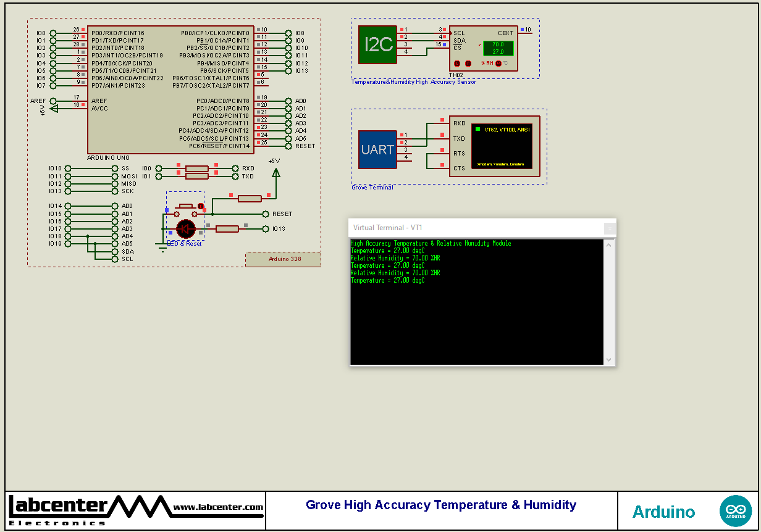Click the Arduino circular logo in title block
Screen dimensions: 761x532
(x=736, y=510)
